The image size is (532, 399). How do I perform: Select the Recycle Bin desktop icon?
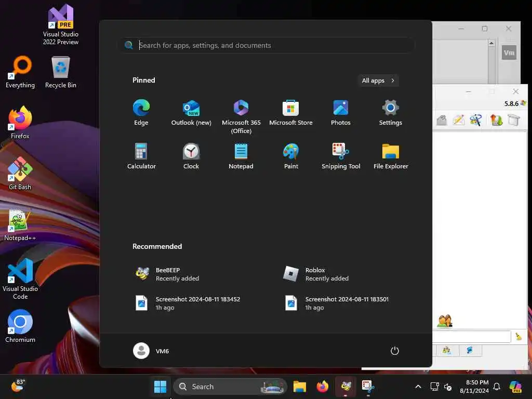(x=61, y=72)
